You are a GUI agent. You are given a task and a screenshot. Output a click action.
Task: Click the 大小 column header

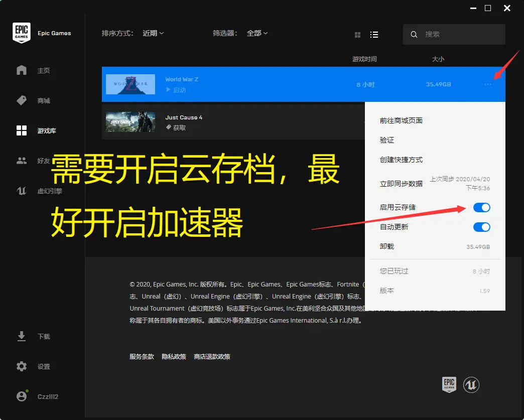coord(438,59)
